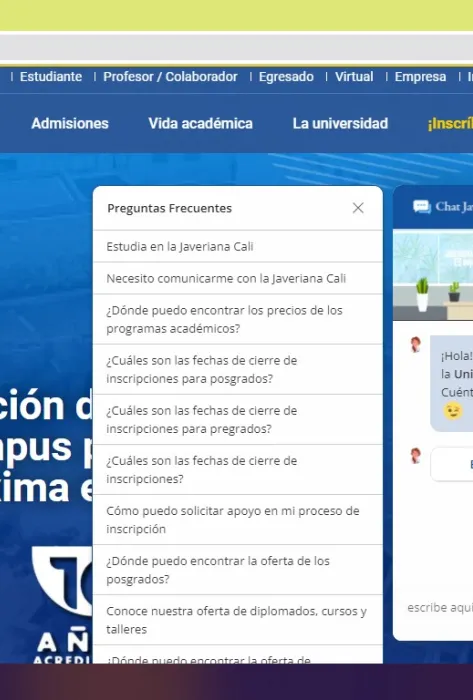
Task: Select 'oferta de diplomados, cursos y talleres'
Action: 238,620
